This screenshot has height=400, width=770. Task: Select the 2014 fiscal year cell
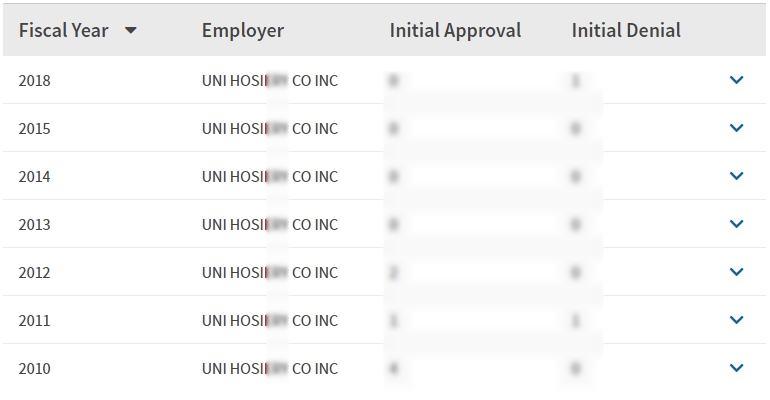(x=34, y=177)
